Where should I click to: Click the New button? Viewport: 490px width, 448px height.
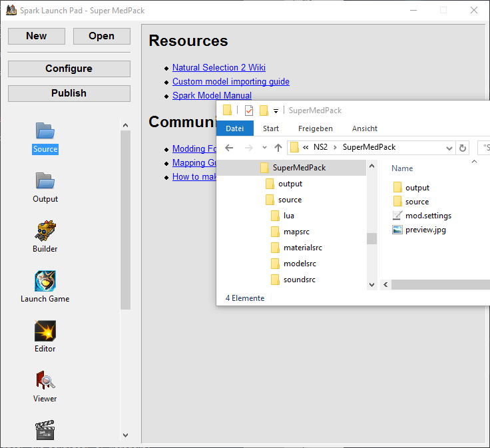[x=37, y=36]
